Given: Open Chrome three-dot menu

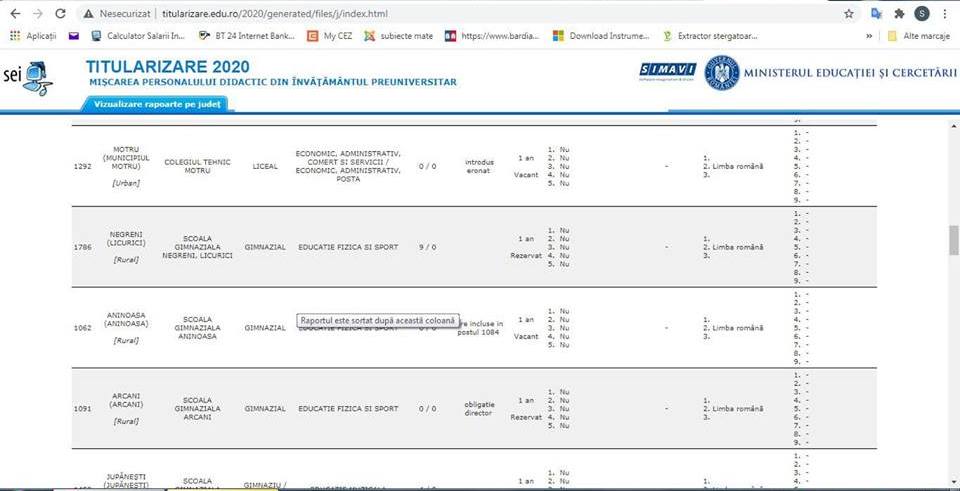Looking at the screenshot, I should (945, 14).
